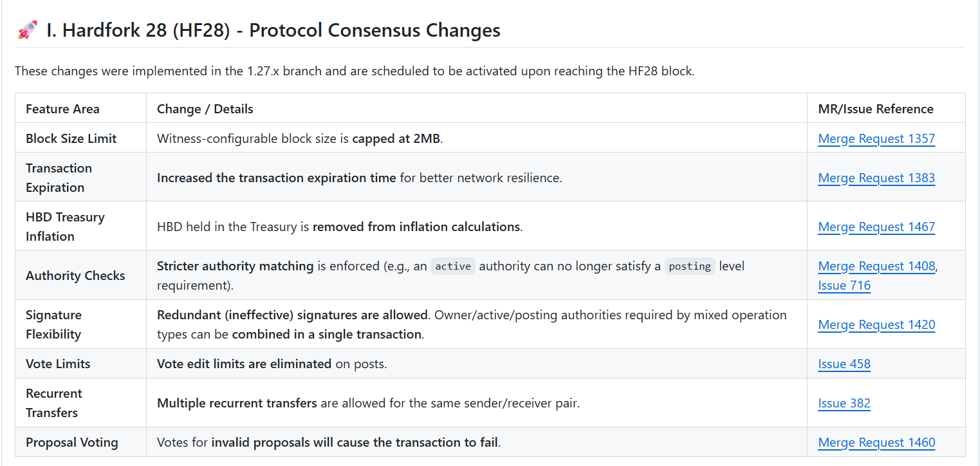Image resolution: width=980 pixels, height=466 pixels.
Task: Click the rocket emoji beside the heading
Action: pos(28,30)
